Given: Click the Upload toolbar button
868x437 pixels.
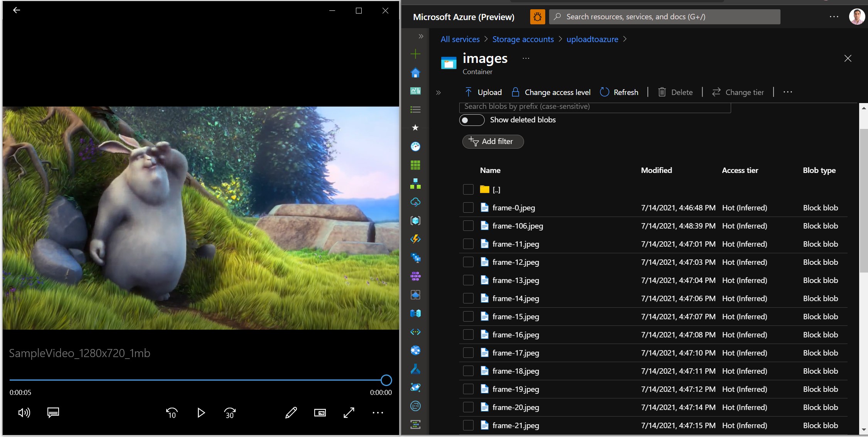Looking at the screenshot, I should pos(484,92).
